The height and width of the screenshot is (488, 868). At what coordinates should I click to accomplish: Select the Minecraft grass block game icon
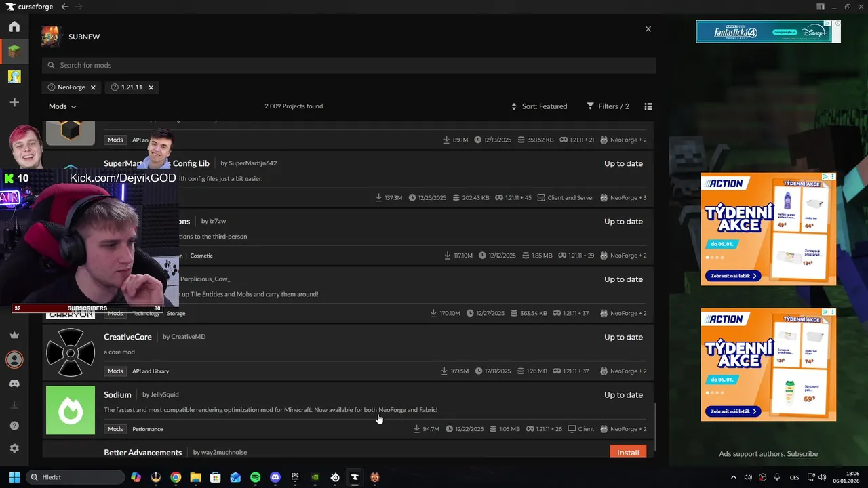[x=14, y=52]
